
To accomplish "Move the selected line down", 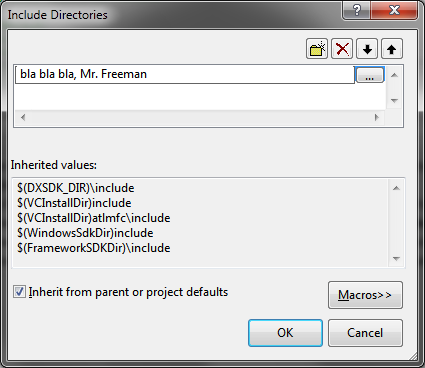I will 367,49.
